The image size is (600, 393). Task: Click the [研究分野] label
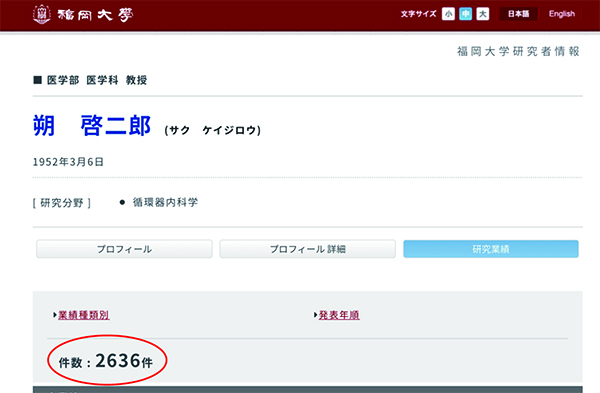(62, 203)
